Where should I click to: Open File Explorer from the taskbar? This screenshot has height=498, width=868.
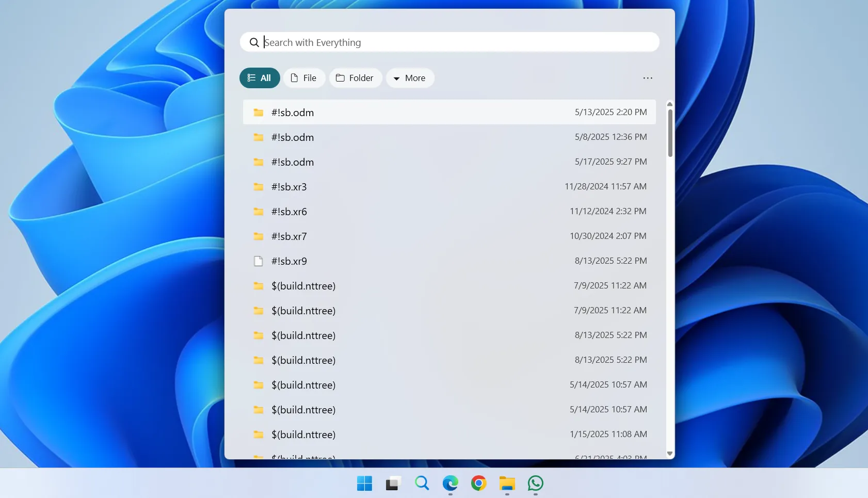[x=507, y=484]
